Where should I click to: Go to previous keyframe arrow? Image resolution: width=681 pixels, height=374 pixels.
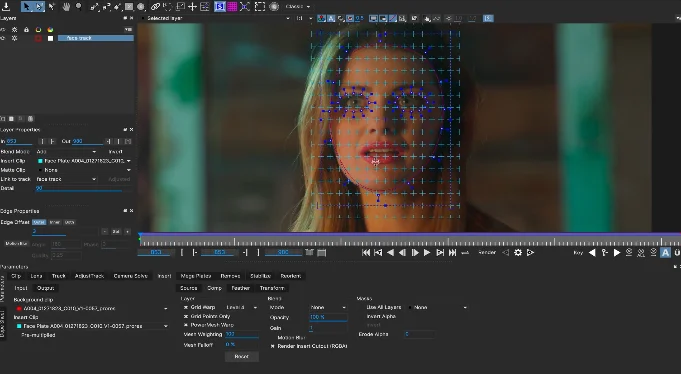[x=592, y=252]
